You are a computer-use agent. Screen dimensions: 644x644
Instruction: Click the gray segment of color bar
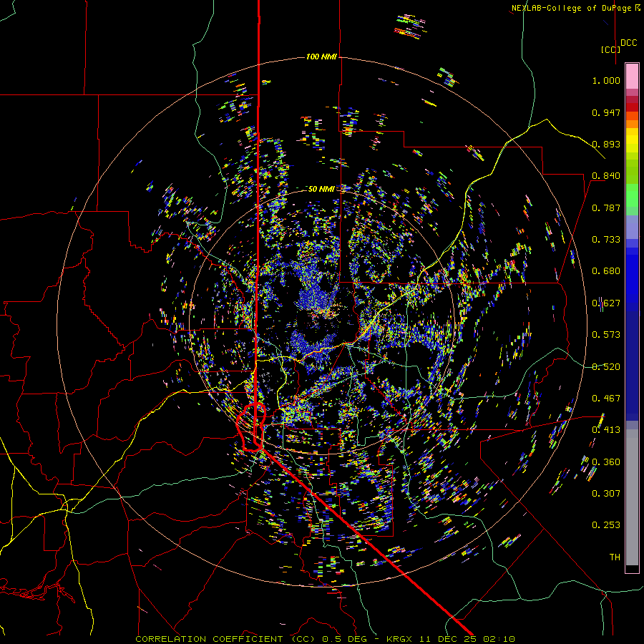coord(632,497)
